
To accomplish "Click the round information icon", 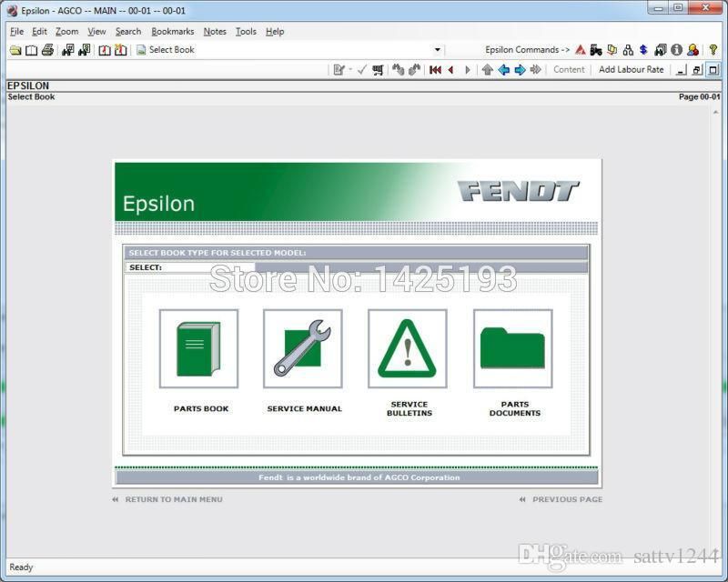I will pos(676,50).
